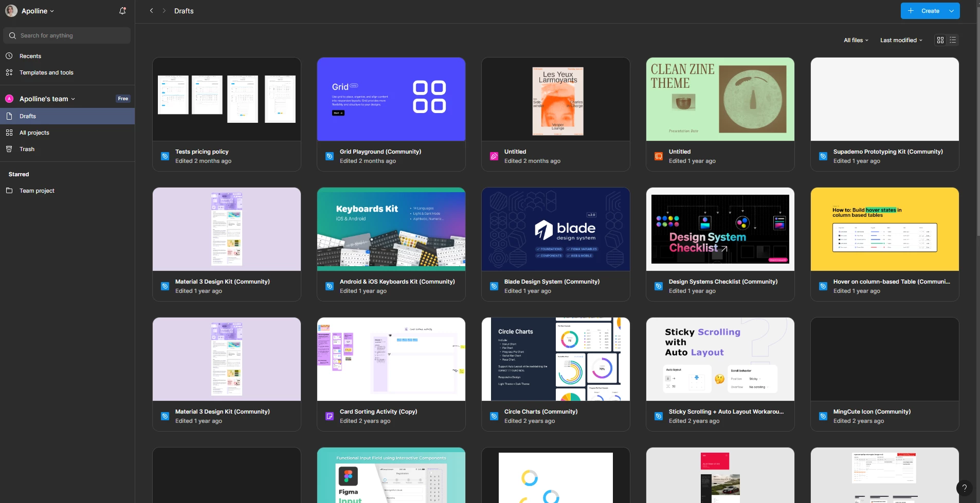
Task: Open the All files filter dropdown
Action: (x=856, y=40)
